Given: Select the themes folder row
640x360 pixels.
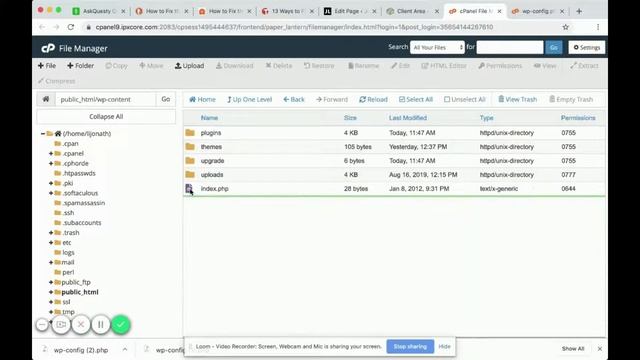Looking at the screenshot, I should (x=394, y=147).
